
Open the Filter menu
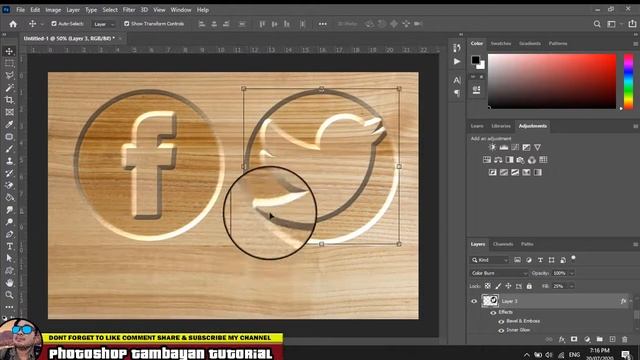[x=129, y=10]
